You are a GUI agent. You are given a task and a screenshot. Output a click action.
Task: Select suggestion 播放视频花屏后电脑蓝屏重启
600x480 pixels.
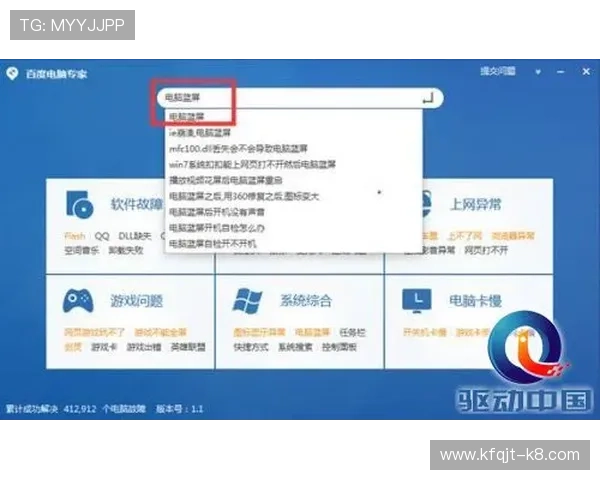click(x=226, y=180)
